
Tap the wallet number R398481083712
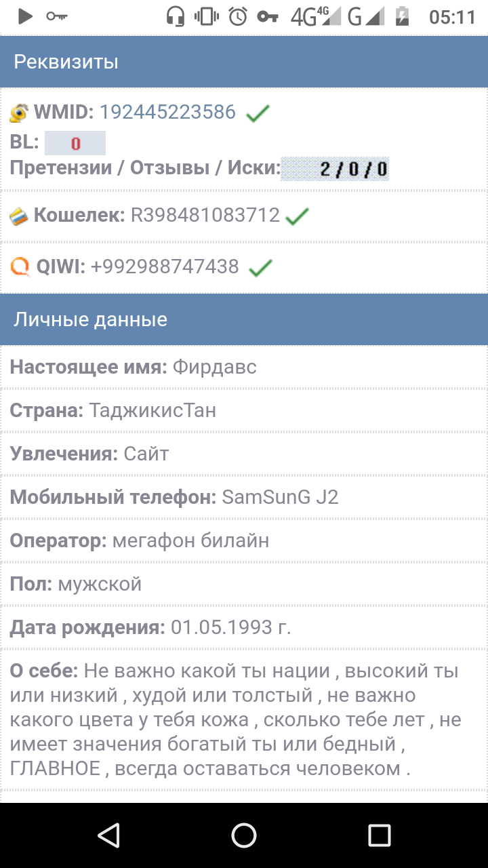click(x=205, y=216)
